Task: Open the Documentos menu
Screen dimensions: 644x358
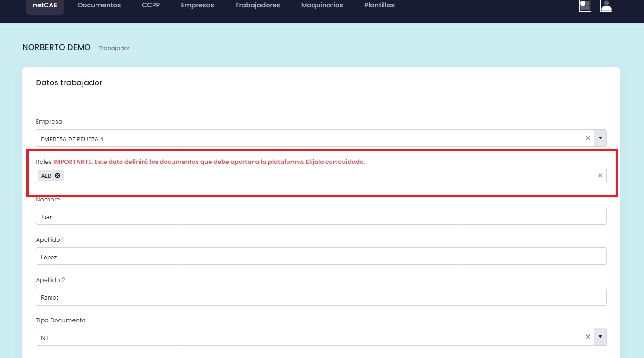Action: click(x=99, y=6)
